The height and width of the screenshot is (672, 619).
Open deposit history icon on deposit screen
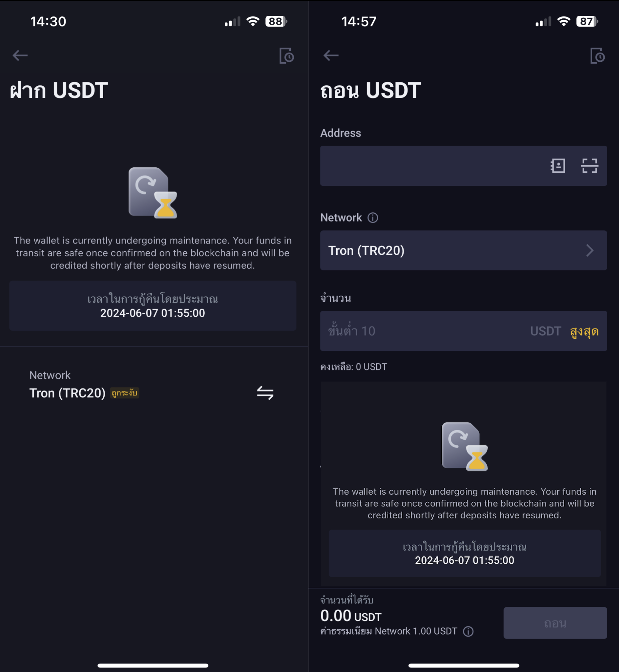tap(287, 55)
